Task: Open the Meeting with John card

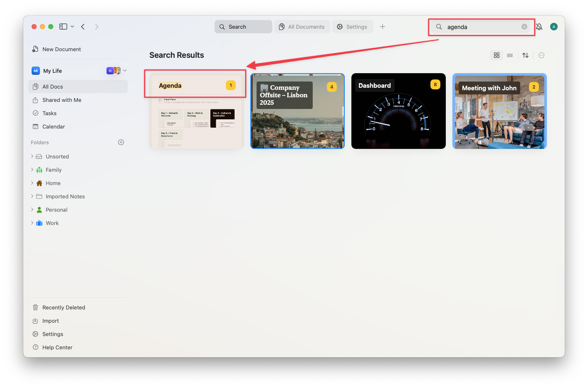Action: click(x=499, y=111)
